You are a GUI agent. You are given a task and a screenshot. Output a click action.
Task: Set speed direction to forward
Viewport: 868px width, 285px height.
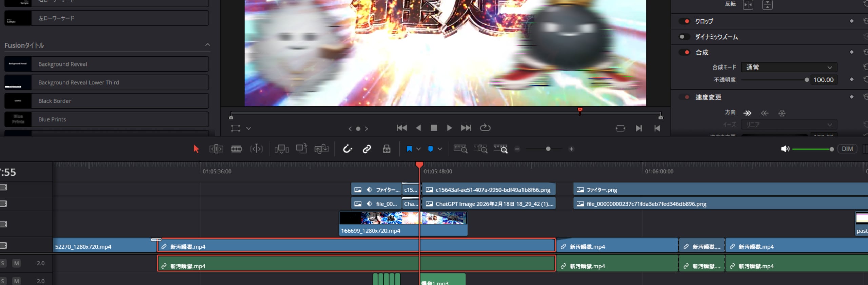pos(747,113)
